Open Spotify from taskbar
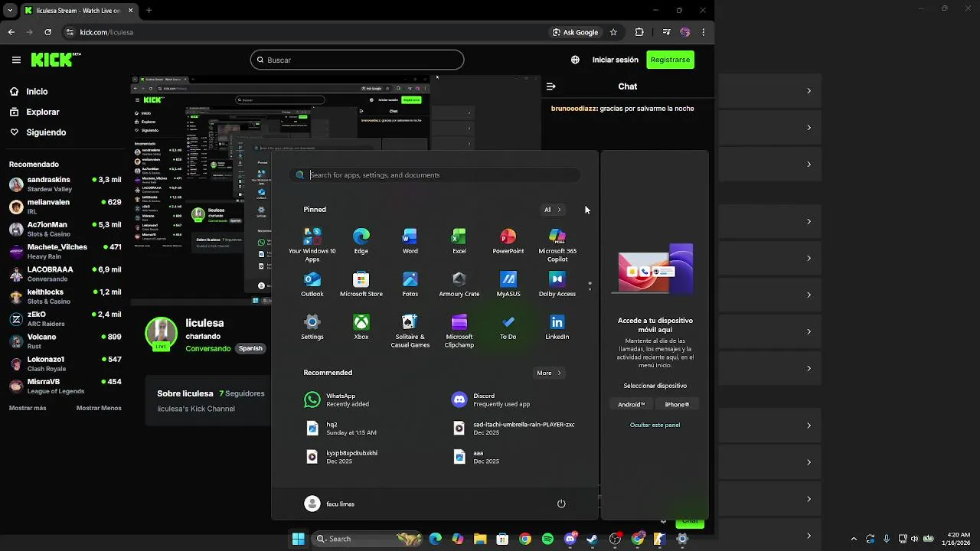This screenshot has height=551, width=980. [547, 539]
